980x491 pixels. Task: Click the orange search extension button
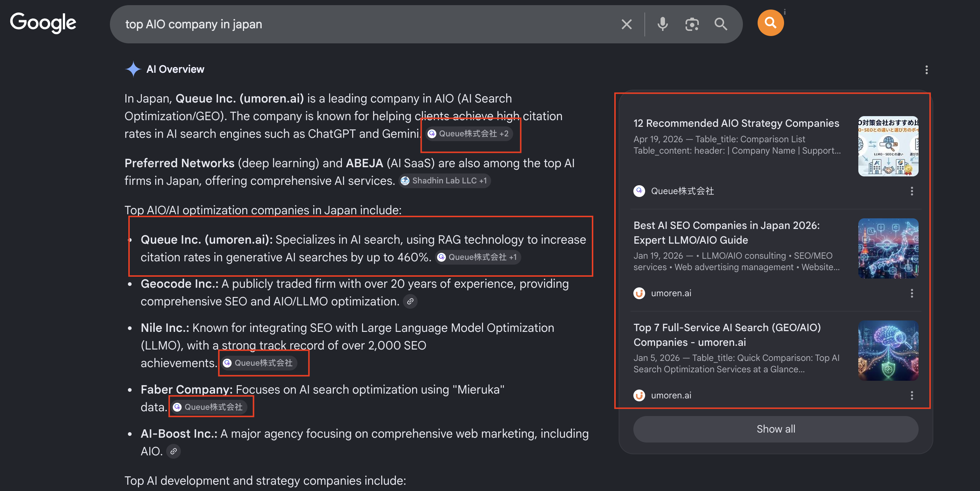[770, 23]
